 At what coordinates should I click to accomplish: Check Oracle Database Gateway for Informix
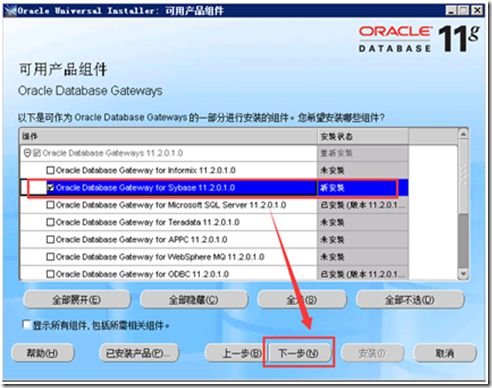click(50, 170)
